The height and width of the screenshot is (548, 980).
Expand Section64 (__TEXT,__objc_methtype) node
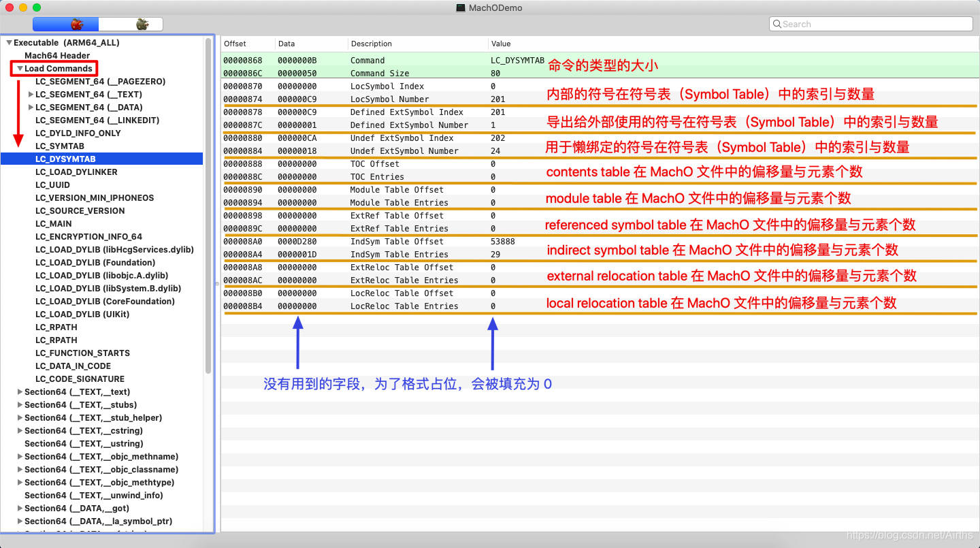[x=20, y=483]
